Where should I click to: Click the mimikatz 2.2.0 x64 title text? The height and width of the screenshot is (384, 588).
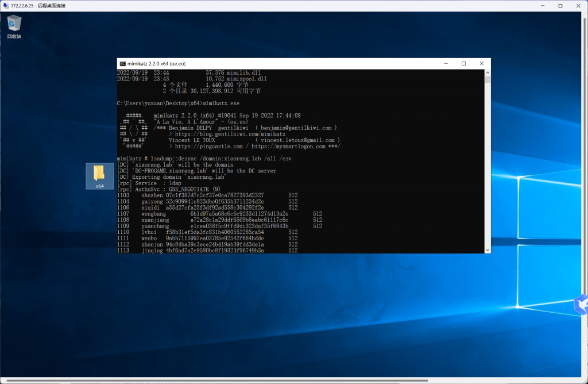point(156,64)
